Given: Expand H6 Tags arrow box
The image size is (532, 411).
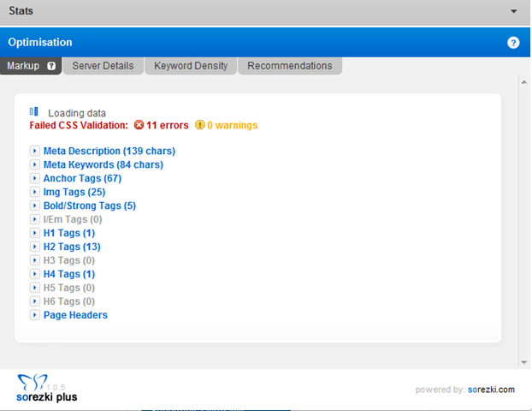Looking at the screenshot, I should coord(34,301).
